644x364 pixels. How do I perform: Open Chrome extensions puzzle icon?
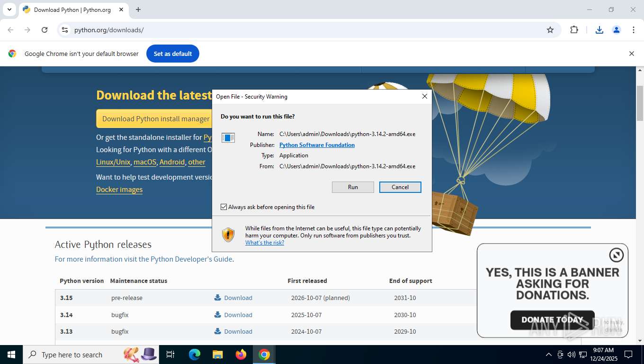pyautogui.click(x=574, y=30)
